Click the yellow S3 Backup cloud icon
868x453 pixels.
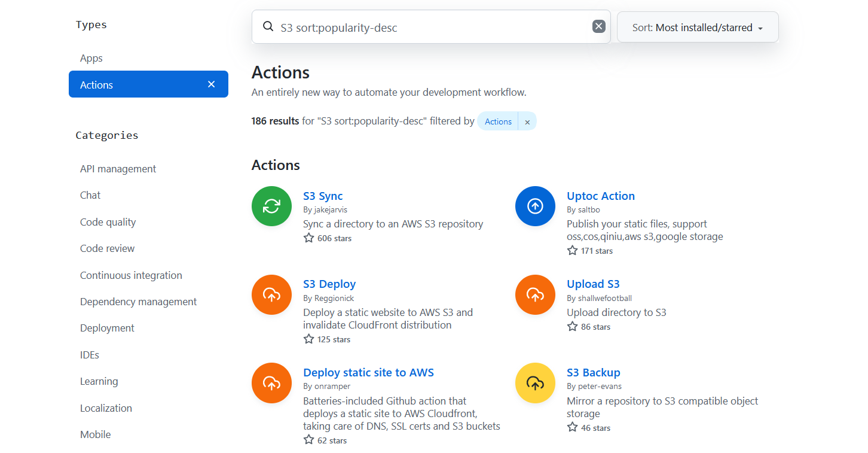[535, 382]
